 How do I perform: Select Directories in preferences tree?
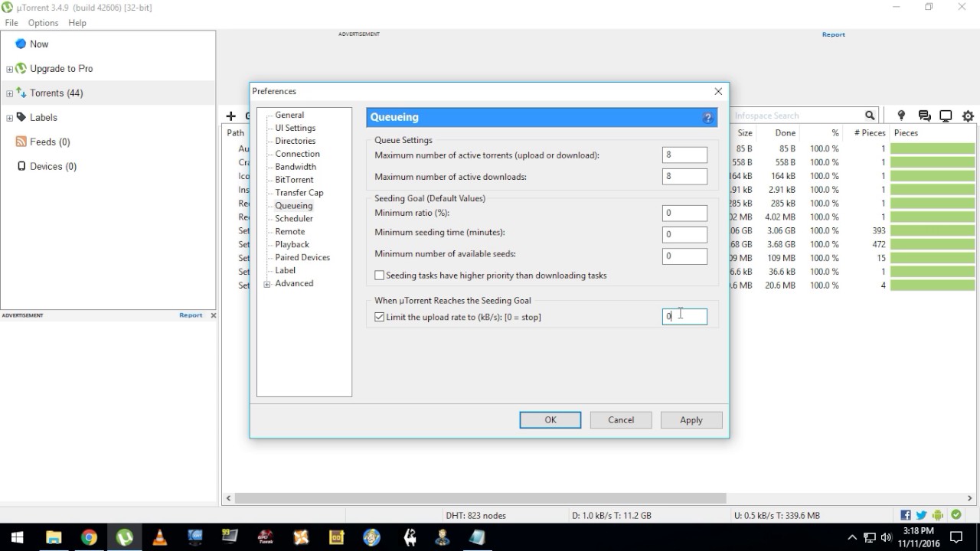[296, 141]
